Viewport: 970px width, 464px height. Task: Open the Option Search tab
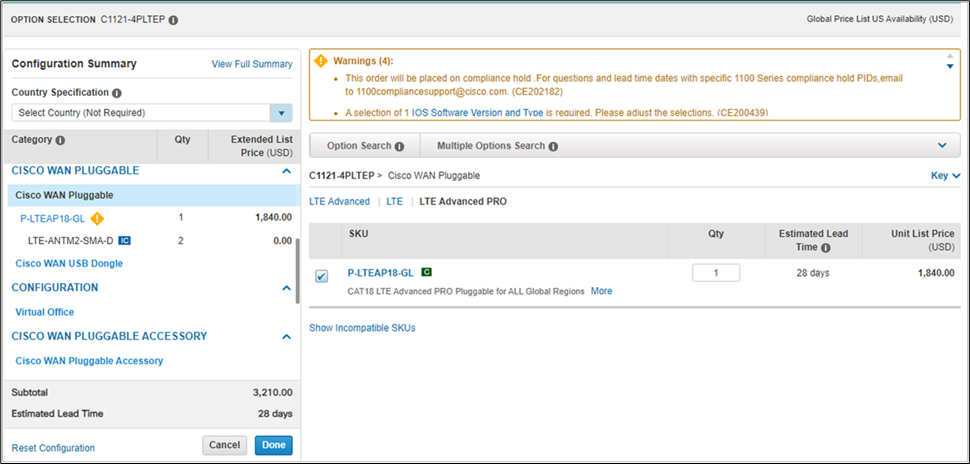(x=364, y=146)
